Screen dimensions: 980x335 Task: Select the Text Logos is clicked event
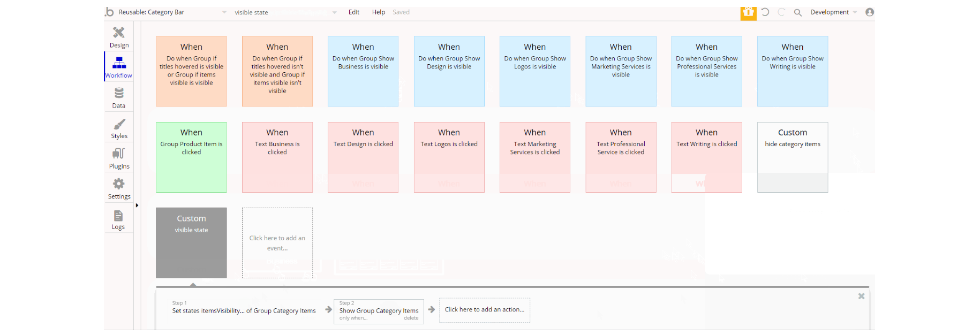(x=449, y=157)
